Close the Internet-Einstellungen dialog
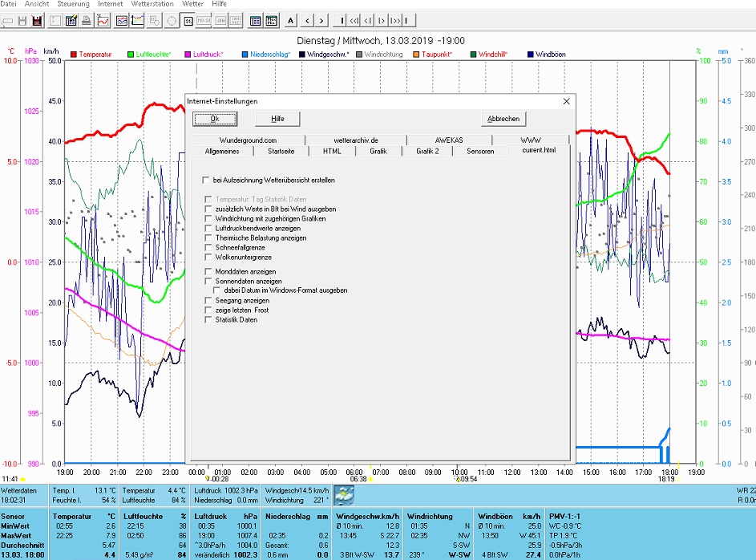Viewport: 756px width, 560px height. click(566, 101)
